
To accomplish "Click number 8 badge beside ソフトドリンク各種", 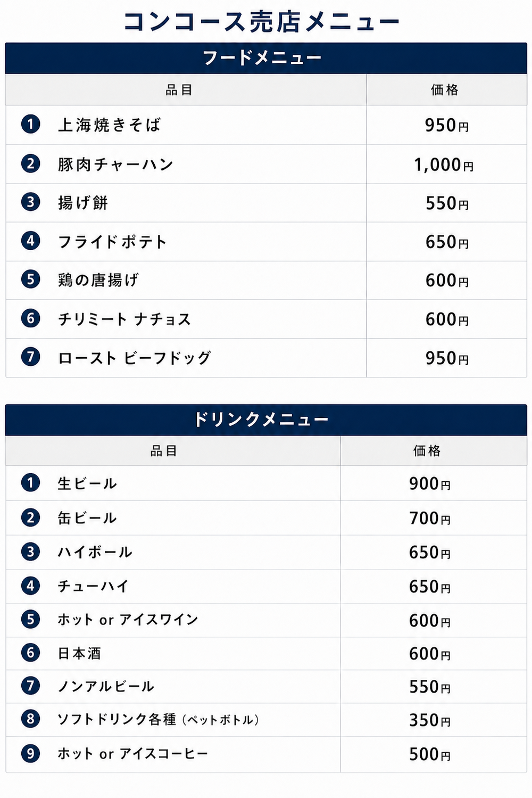I will 30,719.
